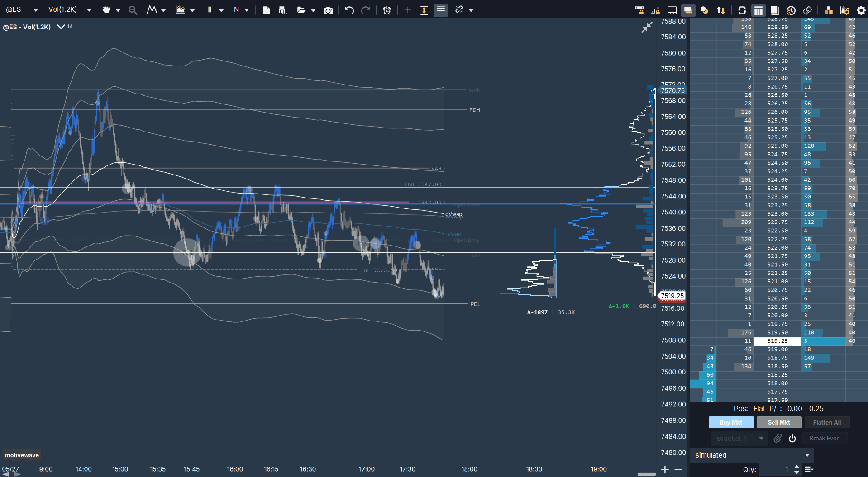Undo the last action
868x477 pixels.
coord(349,10)
